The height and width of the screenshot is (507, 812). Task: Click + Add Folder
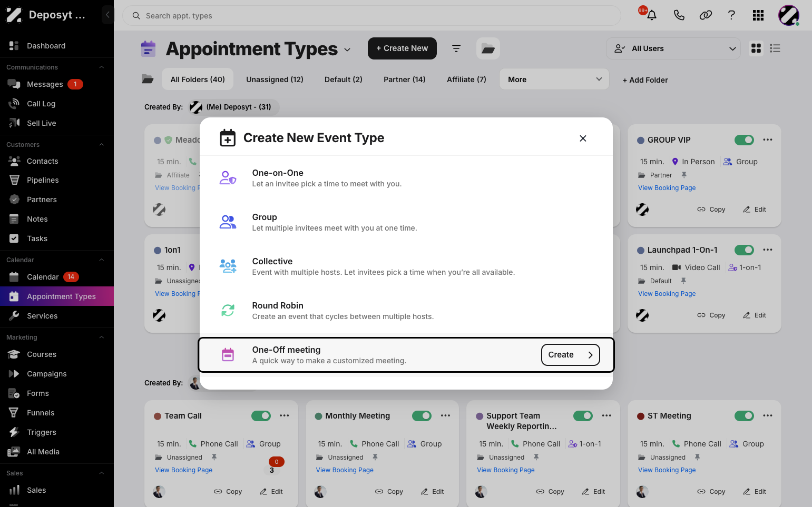coord(645,80)
